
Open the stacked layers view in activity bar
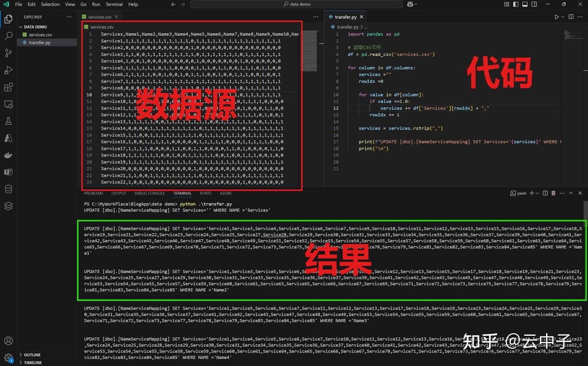click(x=8, y=206)
